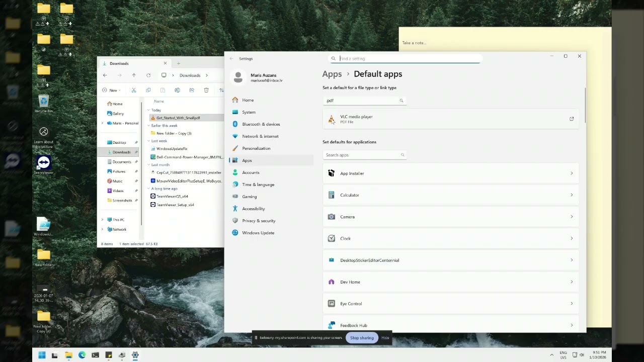
Task: Click the Name column header
Action: (x=159, y=101)
